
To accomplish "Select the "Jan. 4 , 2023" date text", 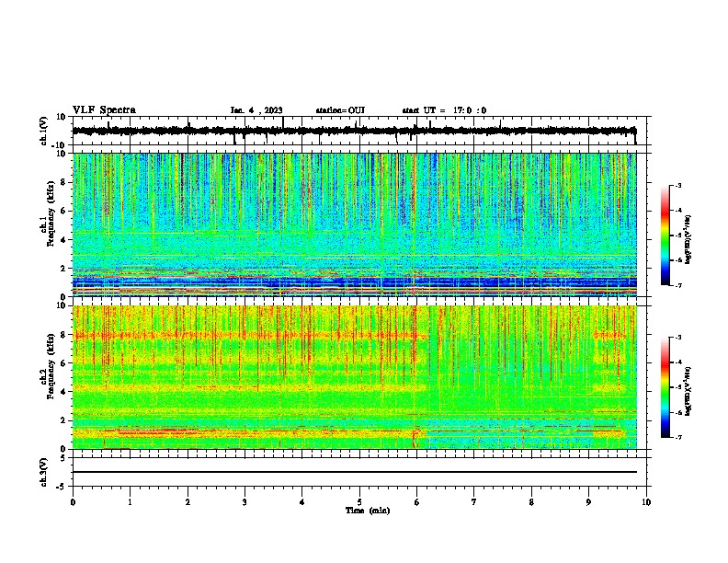I will coord(256,110).
